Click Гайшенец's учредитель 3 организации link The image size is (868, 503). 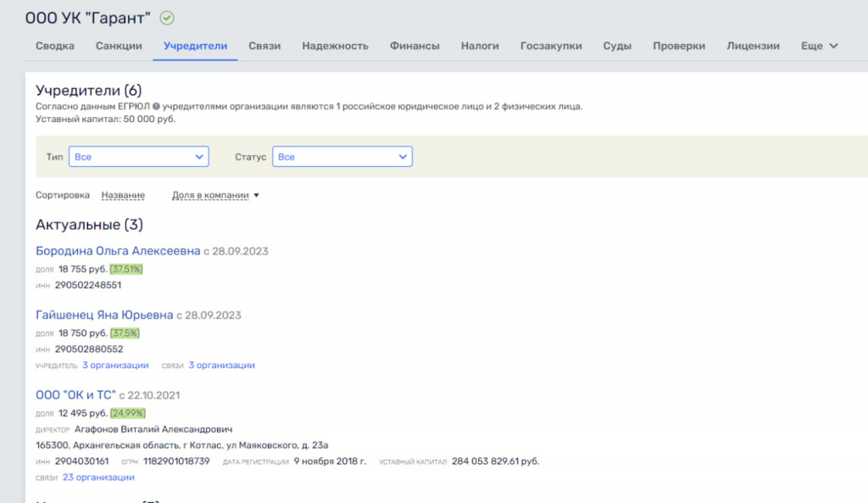115,366
